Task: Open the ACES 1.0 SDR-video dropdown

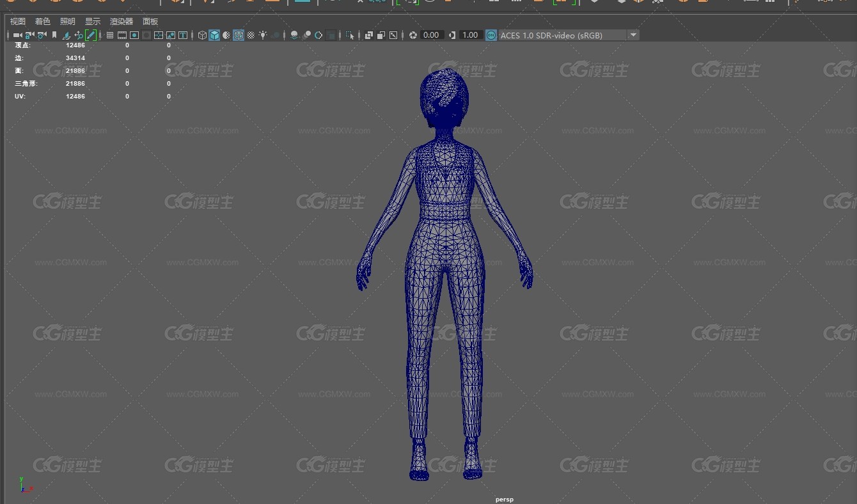Action: click(x=569, y=35)
